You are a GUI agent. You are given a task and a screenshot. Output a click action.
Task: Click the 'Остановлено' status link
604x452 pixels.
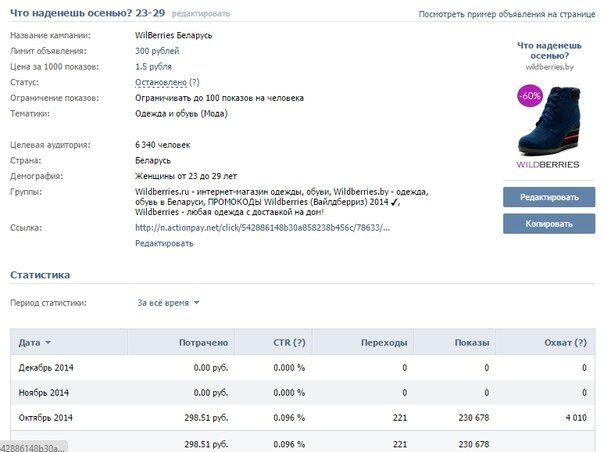tap(161, 82)
